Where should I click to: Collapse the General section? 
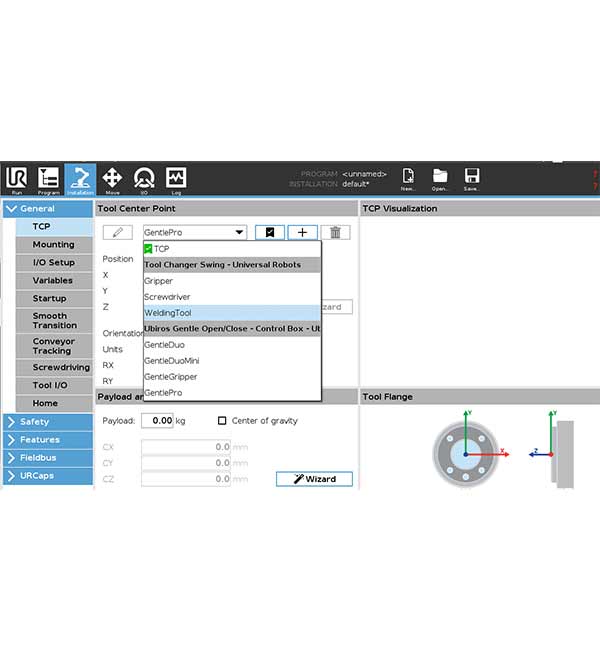coord(48,209)
